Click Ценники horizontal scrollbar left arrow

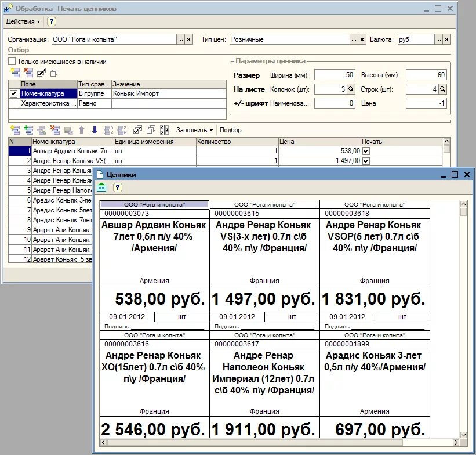[103, 442]
